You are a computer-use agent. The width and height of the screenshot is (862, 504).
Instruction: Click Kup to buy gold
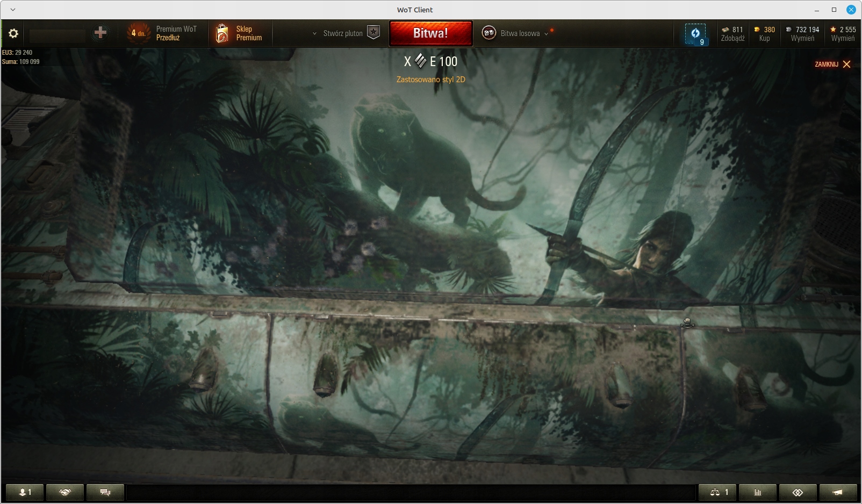[x=764, y=38]
